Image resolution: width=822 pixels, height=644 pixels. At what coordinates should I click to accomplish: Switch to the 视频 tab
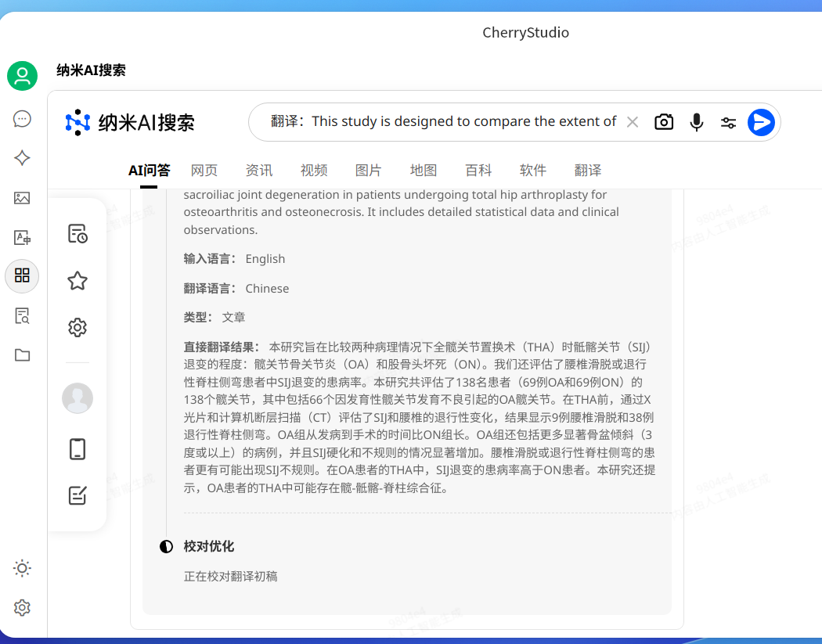point(313,171)
